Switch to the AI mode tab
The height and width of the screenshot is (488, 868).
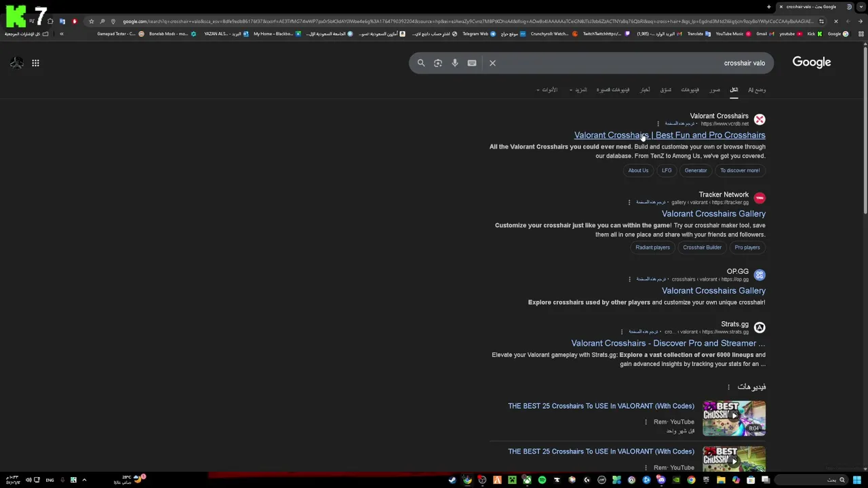(757, 89)
